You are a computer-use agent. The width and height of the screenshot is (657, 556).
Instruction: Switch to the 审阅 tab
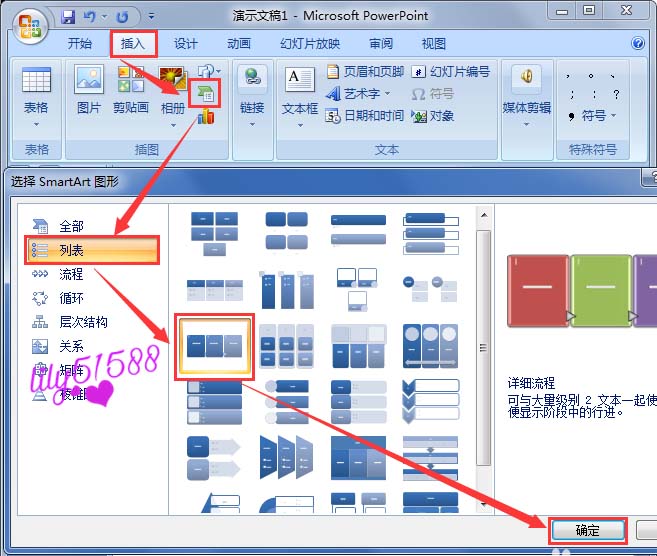click(x=381, y=43)
